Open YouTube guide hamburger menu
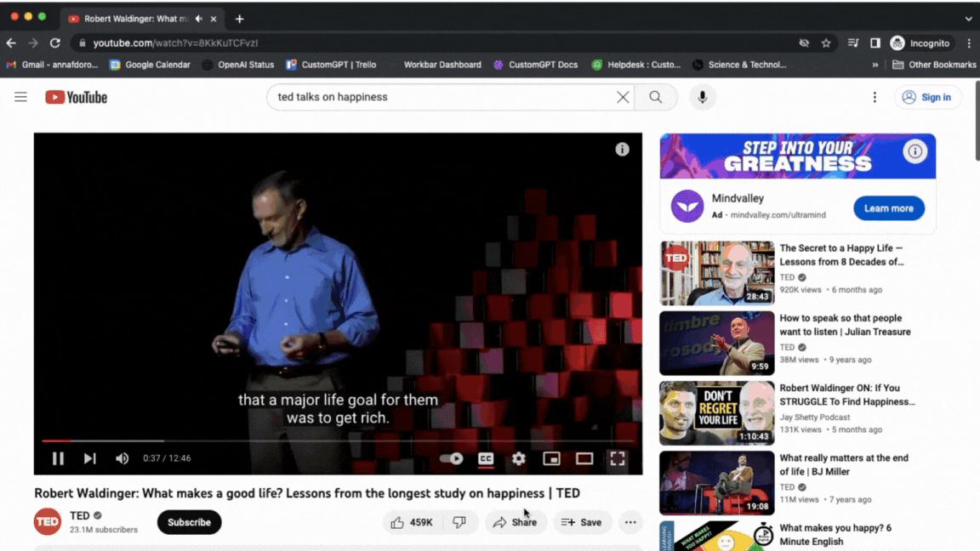The width and height of the screenshot is (980, 551). coord(20,97)
